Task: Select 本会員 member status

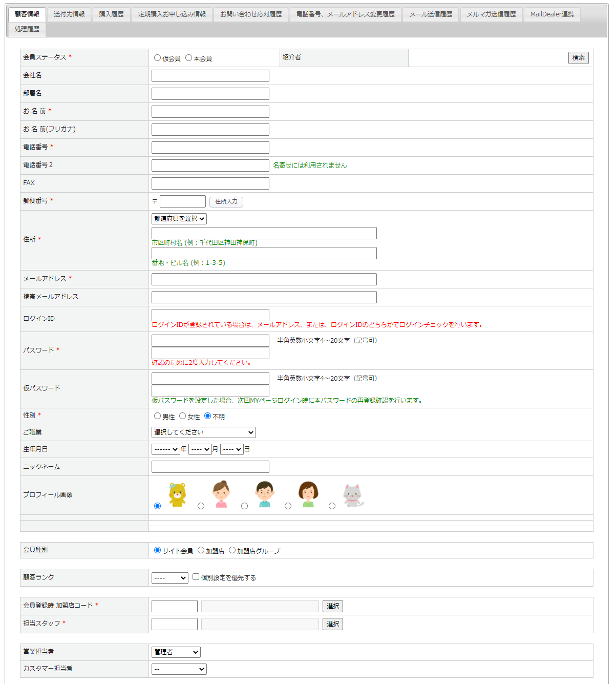Action: 188,58
